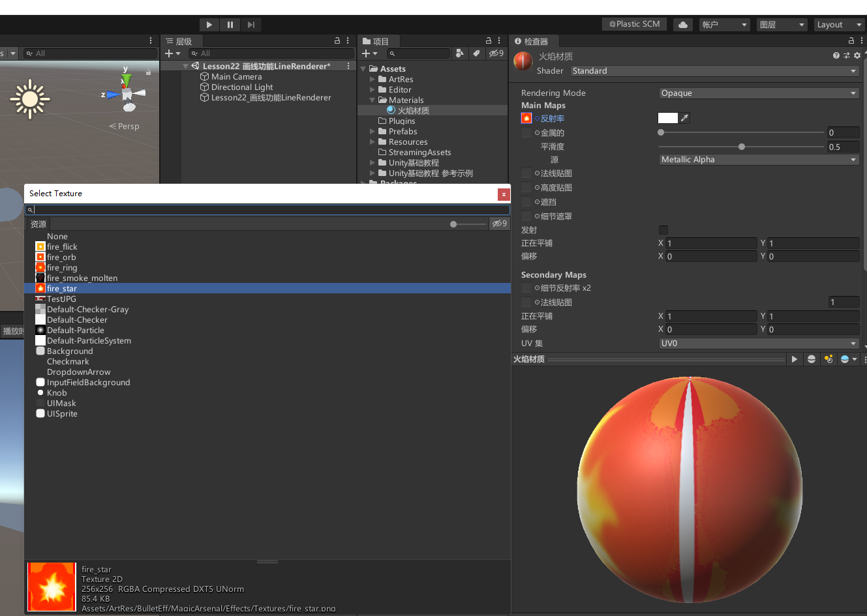Enable the Emission (发射) checkbox
The width and height of the screenshot is (867, 616).
[x=663, y=230]
